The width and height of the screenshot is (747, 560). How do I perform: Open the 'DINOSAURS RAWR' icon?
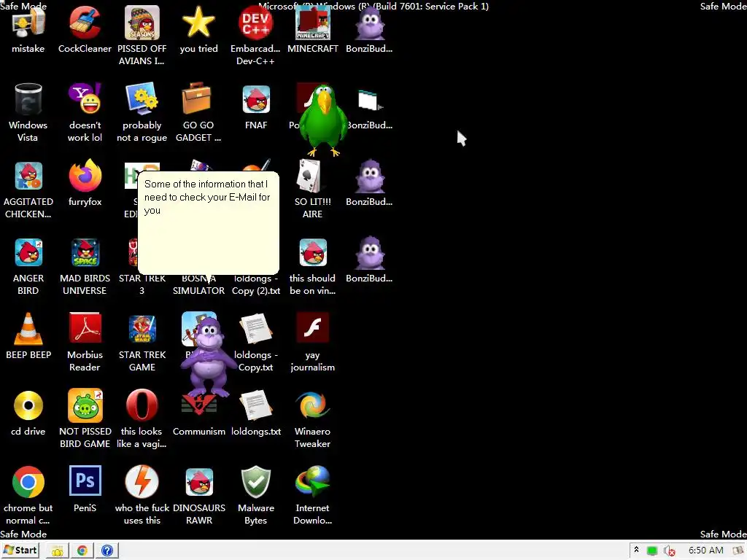199,482
